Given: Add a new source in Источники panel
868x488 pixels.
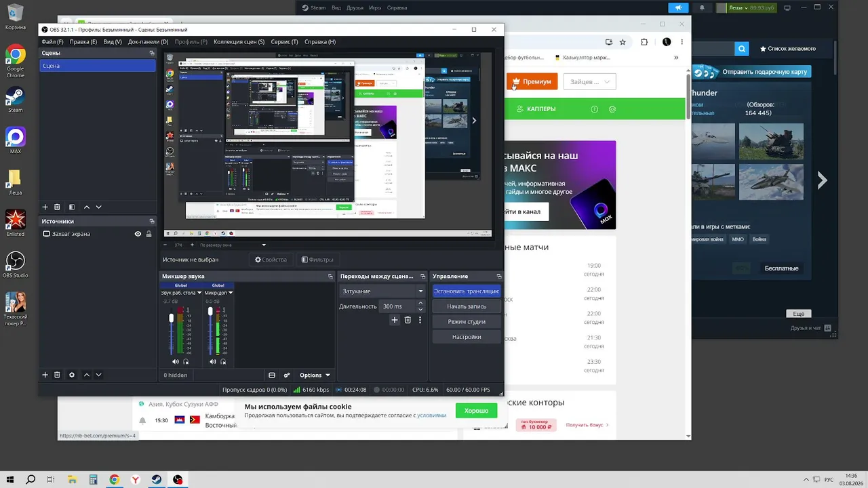Looking at the screenshot, I should (45, 375).
